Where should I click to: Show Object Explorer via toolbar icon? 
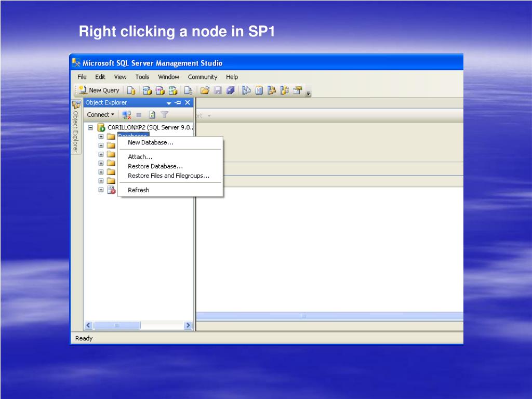point(271,90)
